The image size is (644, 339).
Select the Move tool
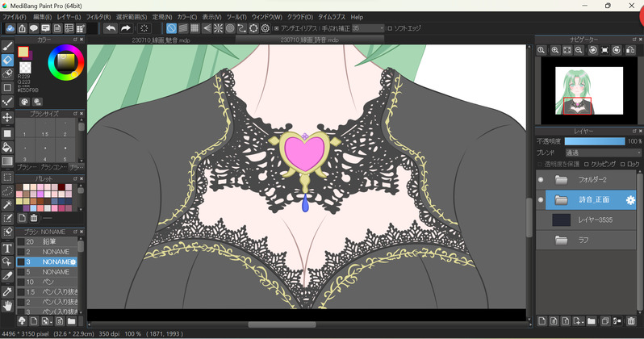point(7,118)
